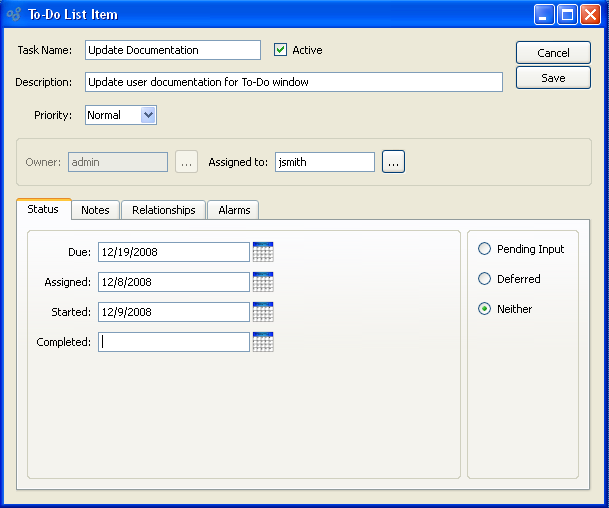This screenshot has width=609, height=508.
Task: Click into the Description text field
Action: 293,82
